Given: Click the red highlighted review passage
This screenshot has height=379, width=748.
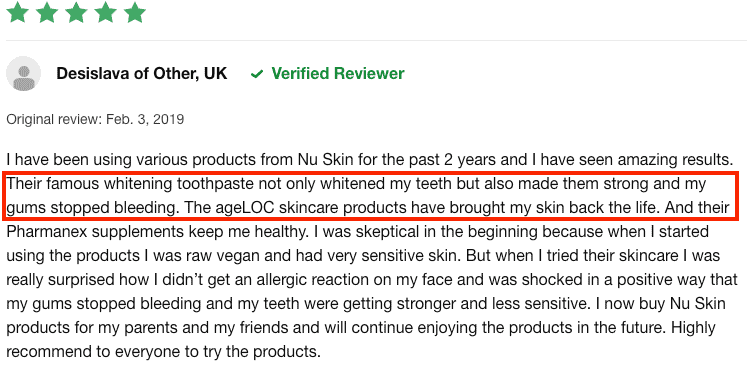Looking at the screenshot, I should 370,196.
